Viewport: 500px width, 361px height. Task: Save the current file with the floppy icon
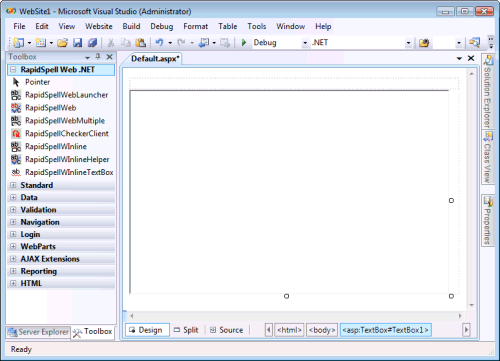tap(77, 43)
